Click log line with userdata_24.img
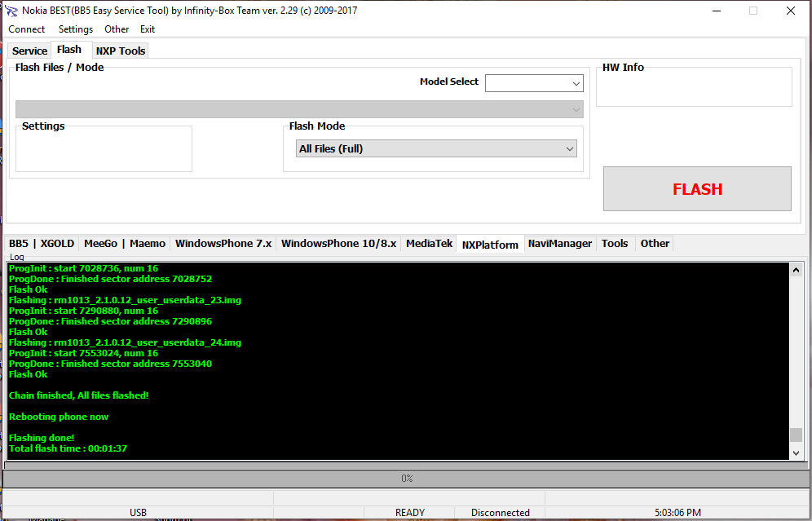812x521 pixels. click(x=125, y=342)
